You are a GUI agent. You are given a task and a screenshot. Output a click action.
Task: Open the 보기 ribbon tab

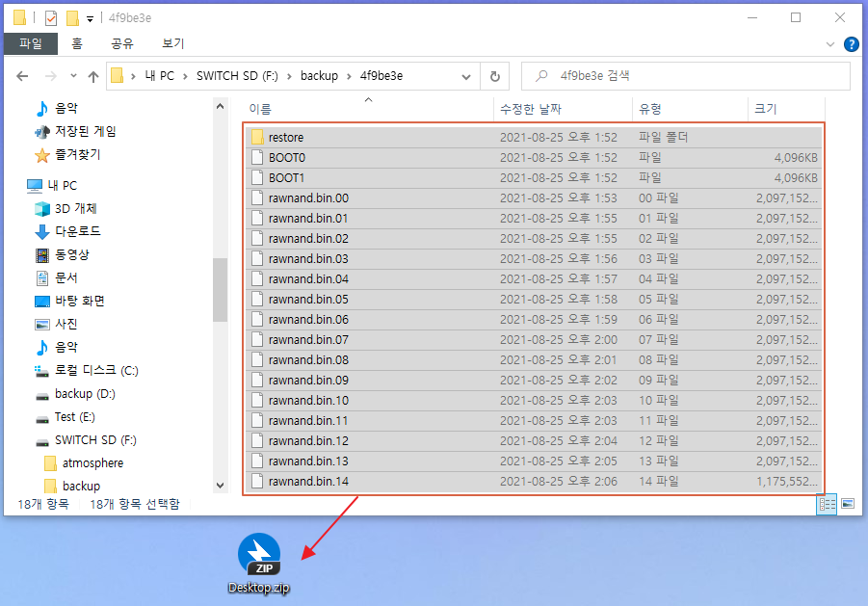[172, 43]
